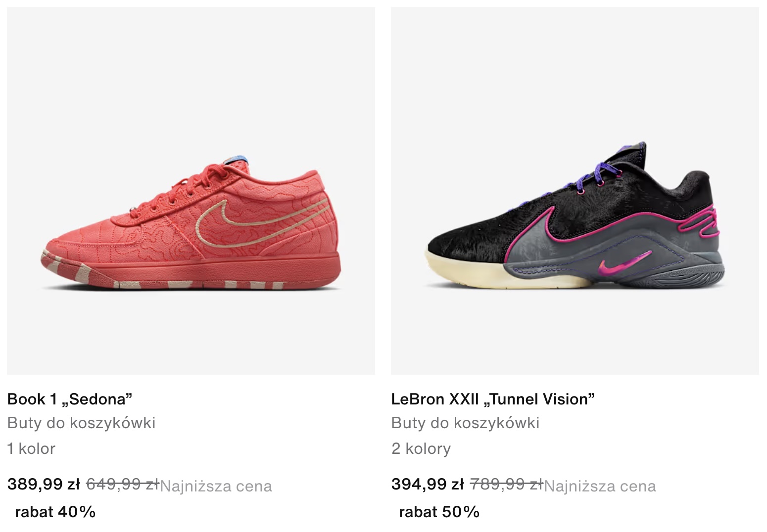This screenshot has height=532, width=767.
Task: Click the 389,99 zł sale price
Action: 44,484
